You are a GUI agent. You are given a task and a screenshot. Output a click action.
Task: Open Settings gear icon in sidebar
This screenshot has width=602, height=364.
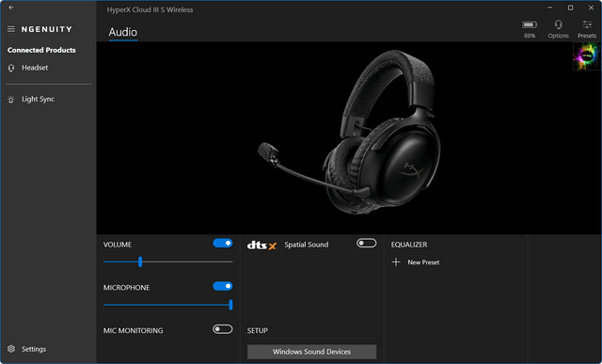pyautogui.click(x=11, y=349)
